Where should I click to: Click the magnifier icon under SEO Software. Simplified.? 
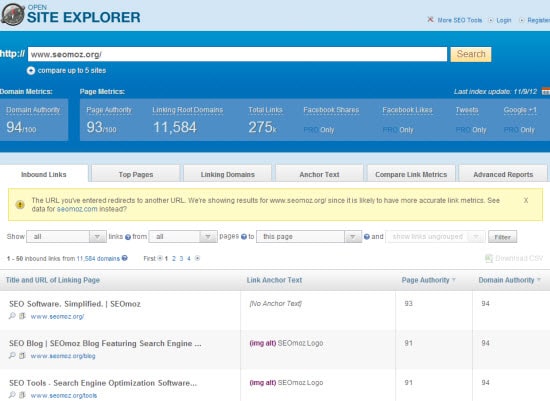tap(12, 316)
